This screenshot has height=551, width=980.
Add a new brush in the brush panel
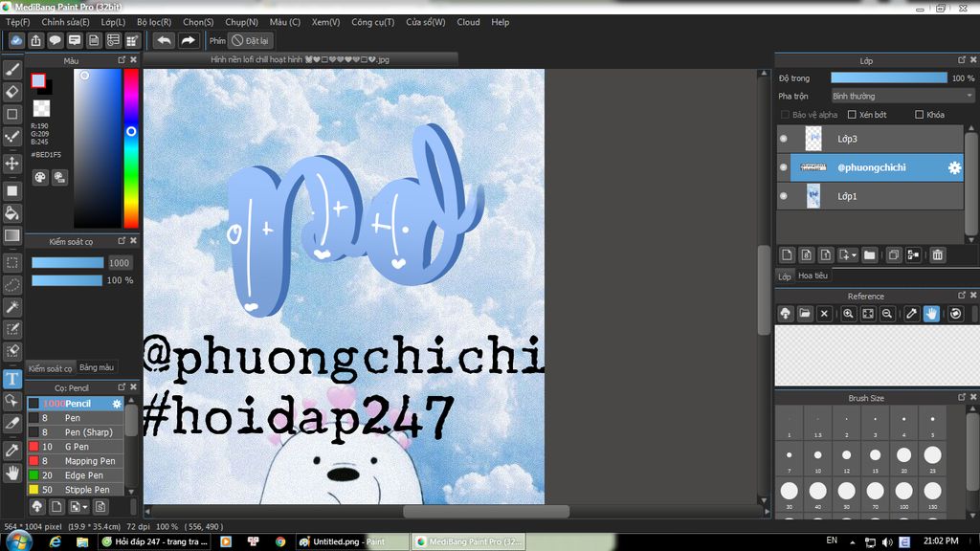coord(56,507)
